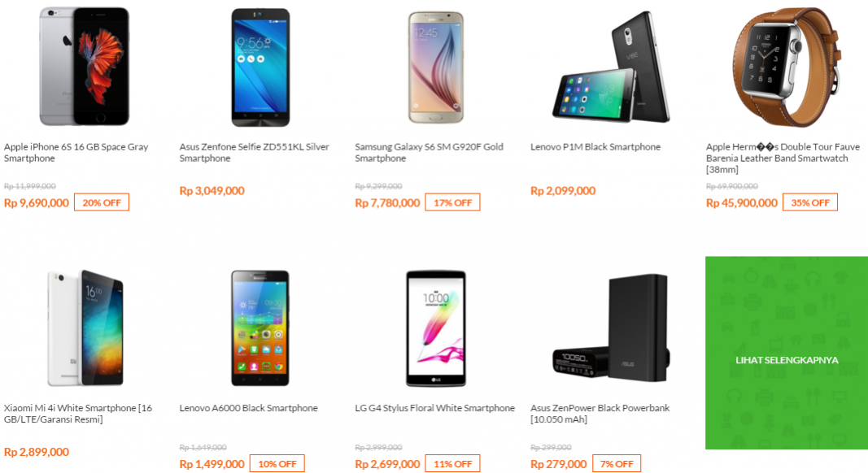Click the 20% OFF badge on iPhone
Screen dimensions: 868x473
click(102, 202)
